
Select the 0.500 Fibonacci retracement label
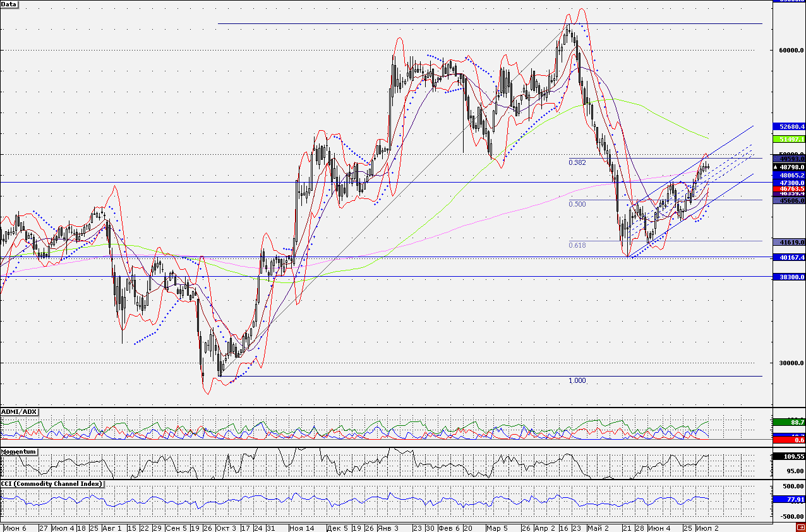[577, 204]
